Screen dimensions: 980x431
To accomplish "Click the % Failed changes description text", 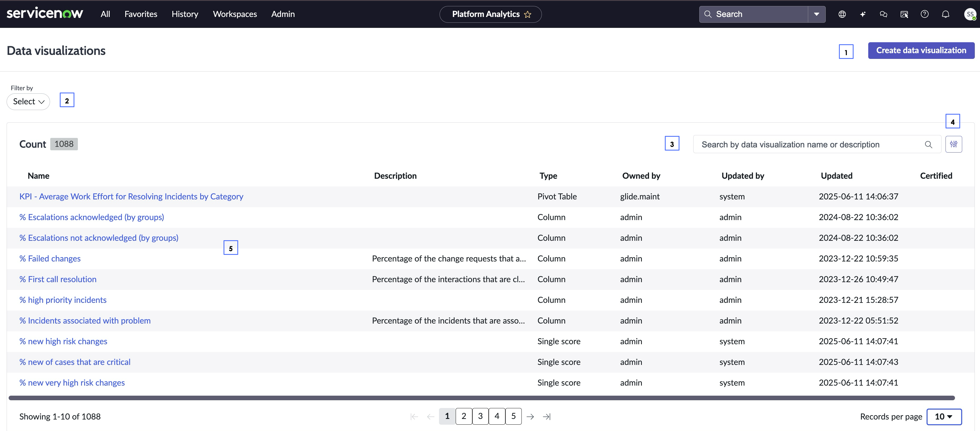I will pos(449,259).
